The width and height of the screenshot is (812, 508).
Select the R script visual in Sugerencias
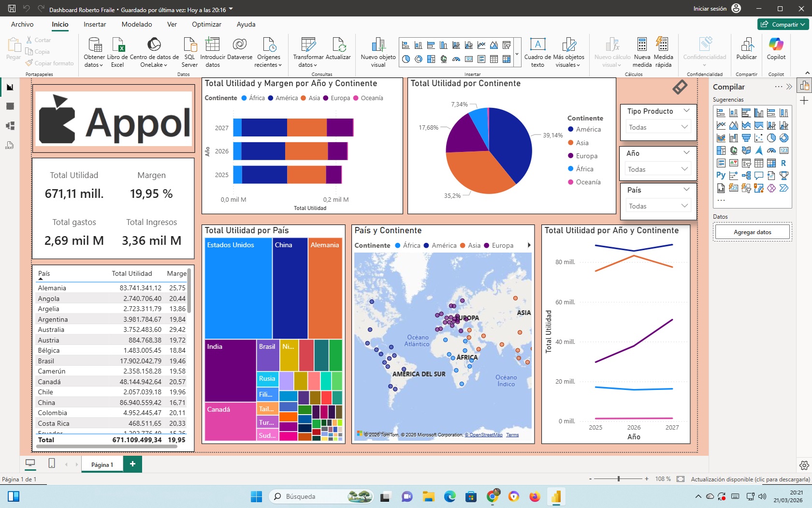[783, 163]
